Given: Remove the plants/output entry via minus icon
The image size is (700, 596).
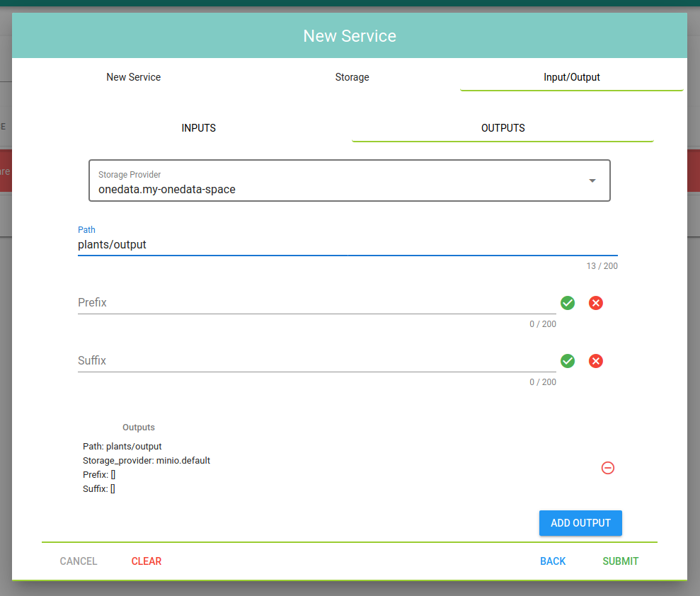Looking at the screenshot, I should pyautogui.click(x=607, y=468).
